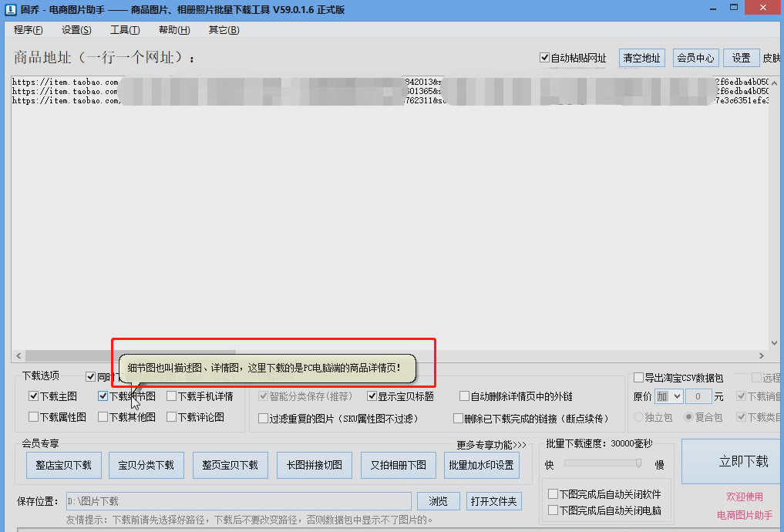Click the 整店宝贝下载 button
Image resolution: width=784 pixels, height=532 pixels.
coord(63,465)
